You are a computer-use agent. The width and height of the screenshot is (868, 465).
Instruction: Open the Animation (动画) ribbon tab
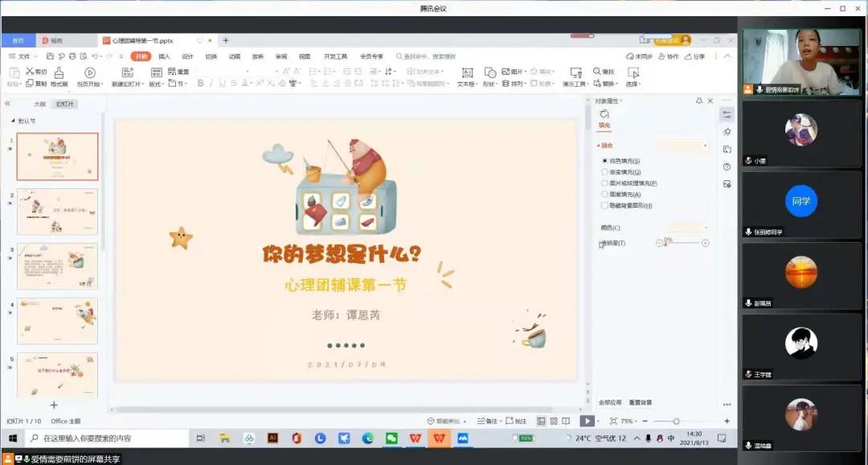click(x=235, y=56)
